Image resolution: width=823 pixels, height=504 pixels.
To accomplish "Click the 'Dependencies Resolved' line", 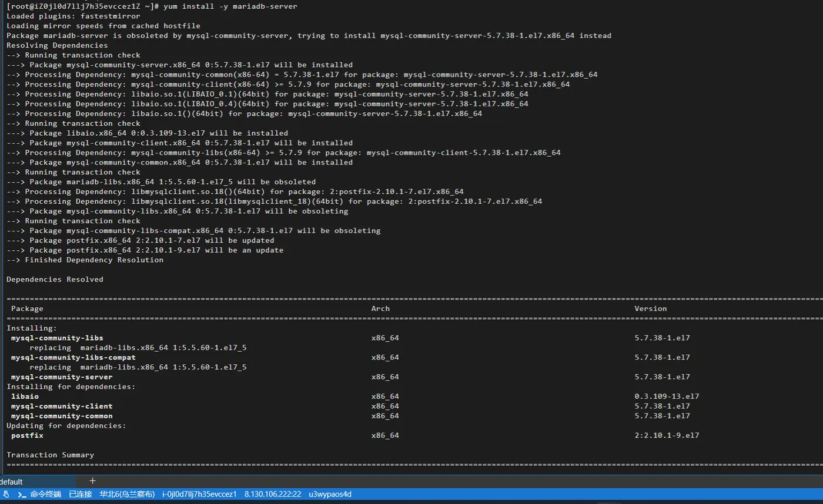I will click(55, 279).
